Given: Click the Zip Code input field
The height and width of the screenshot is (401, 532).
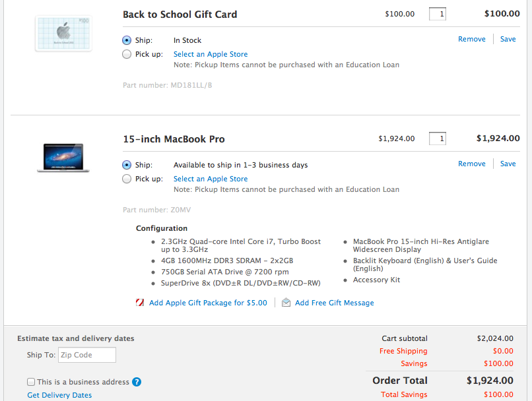Looking at the screenshot, I should click(87, 355).
